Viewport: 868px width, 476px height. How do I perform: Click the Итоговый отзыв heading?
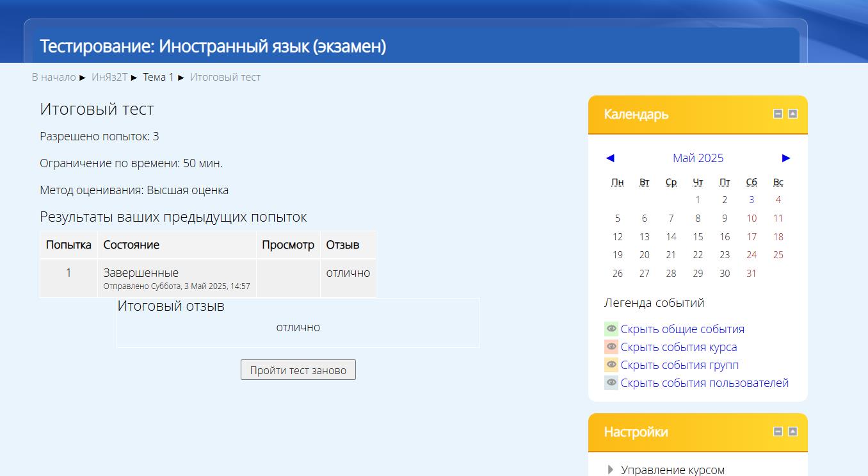(x=171, y=306)
